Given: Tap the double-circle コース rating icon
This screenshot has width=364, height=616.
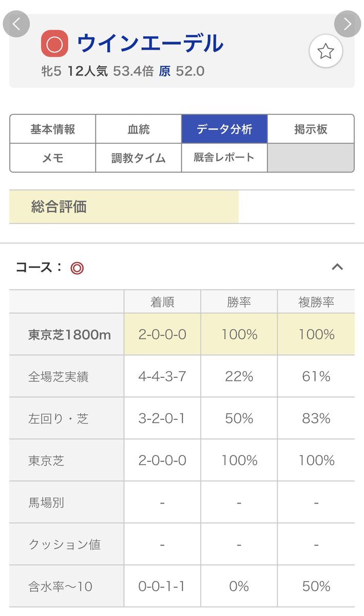Looking at the screenshot, I should click(x=77, y=268).
